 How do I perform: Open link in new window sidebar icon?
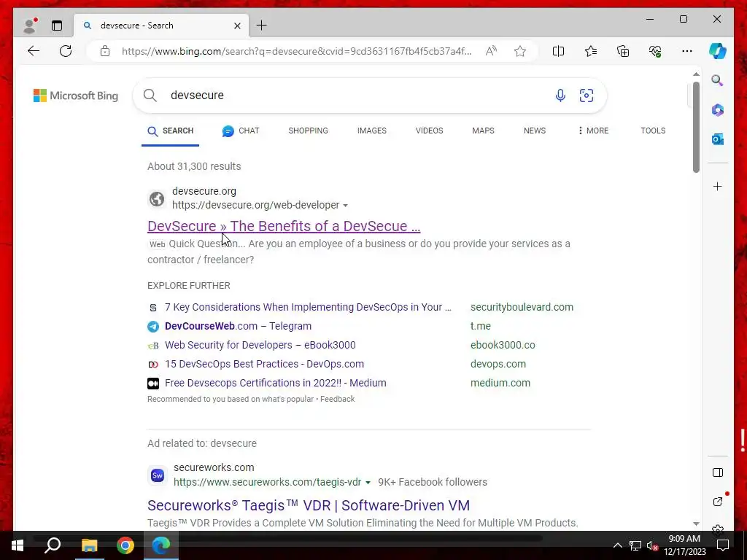pos(718,502)
